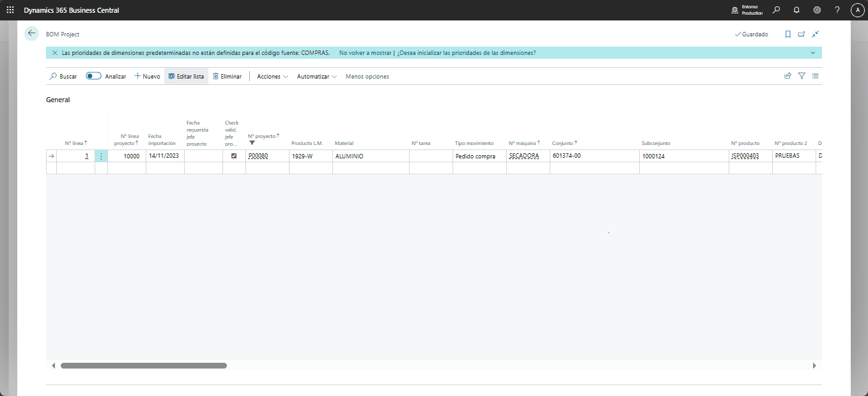Click the scrollbar left arrow

[x=53, y=366]
